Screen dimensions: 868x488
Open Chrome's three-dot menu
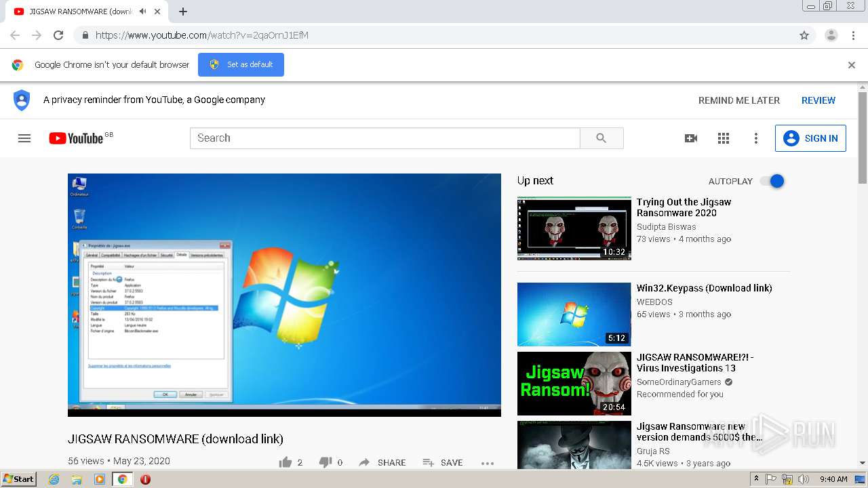854,35
